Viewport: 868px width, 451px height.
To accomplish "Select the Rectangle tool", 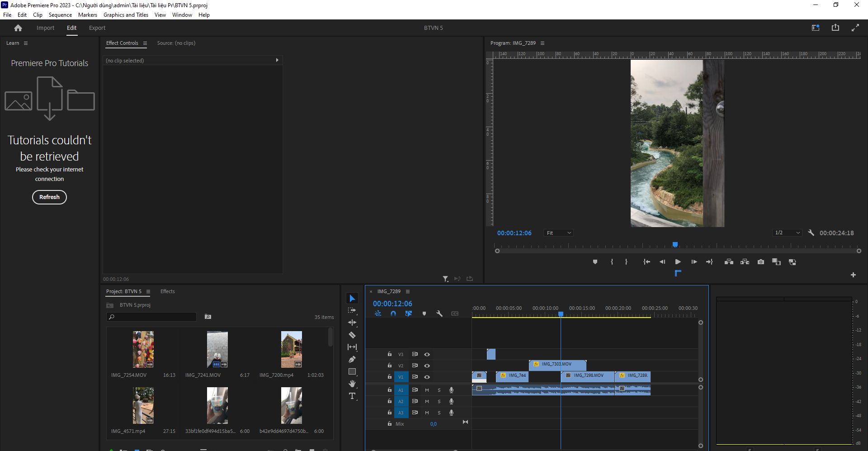I will click(x=352, y=371).
